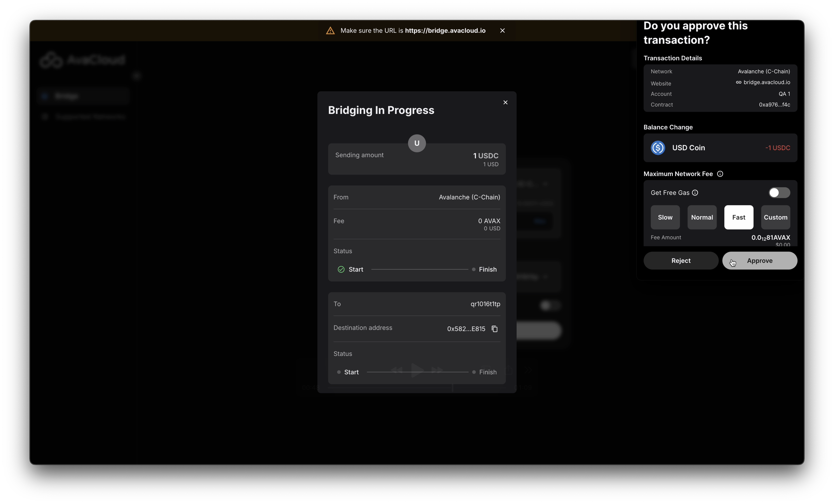Click the Get Free Gas info icon

[x=695, y=193]
